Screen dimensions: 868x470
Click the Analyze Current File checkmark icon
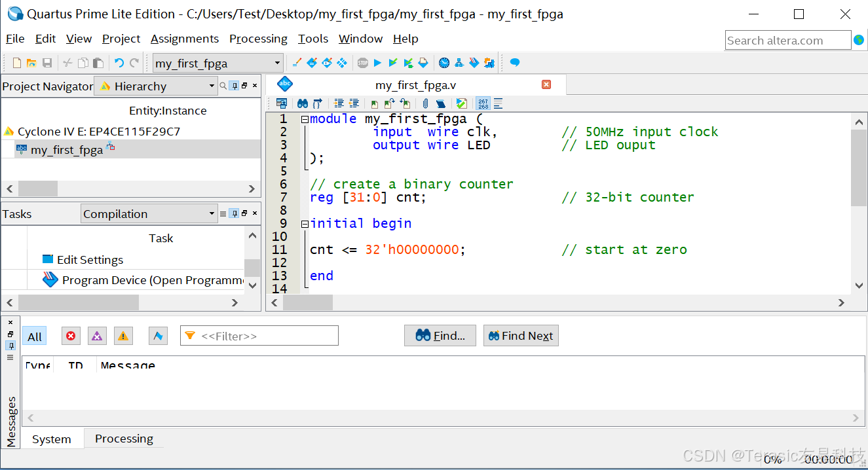click(x=462, y=103)
